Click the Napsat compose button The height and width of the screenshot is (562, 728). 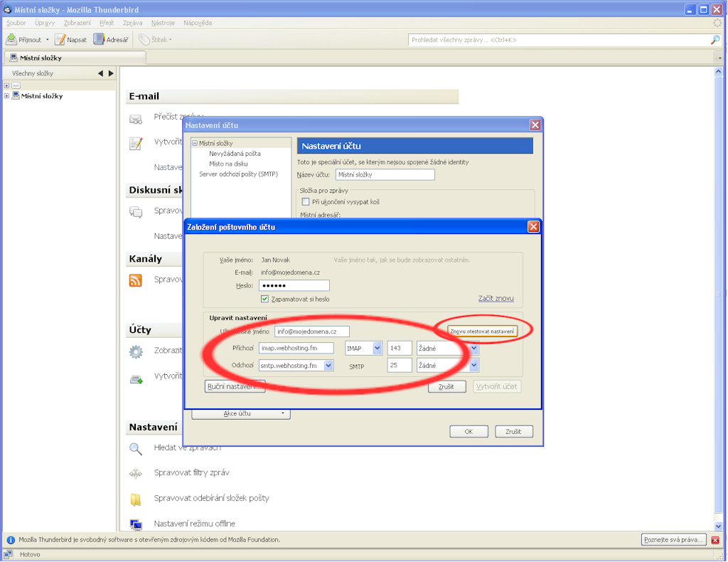click(x=70, y=39)
